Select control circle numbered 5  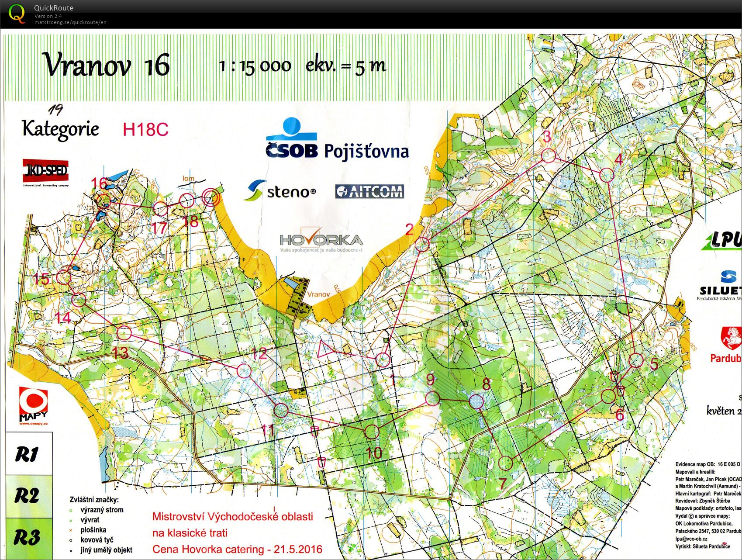coord(636,360)
